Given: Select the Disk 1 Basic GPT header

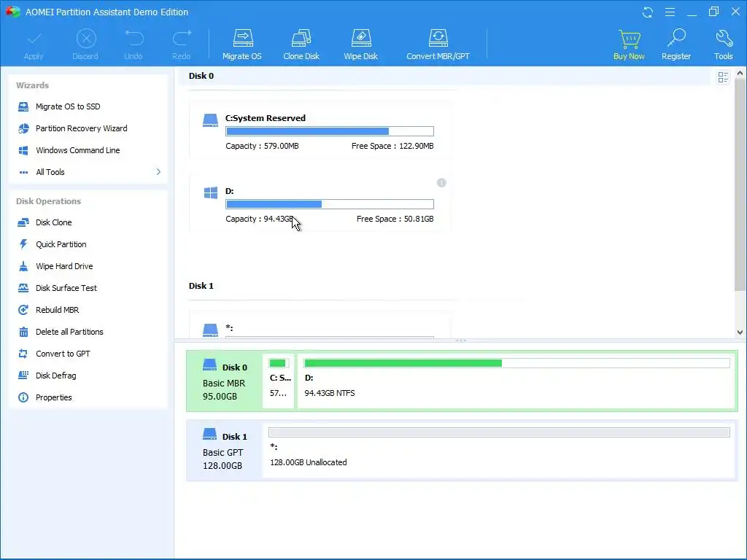Looking at the screenshot, I should tap(225, 451).
